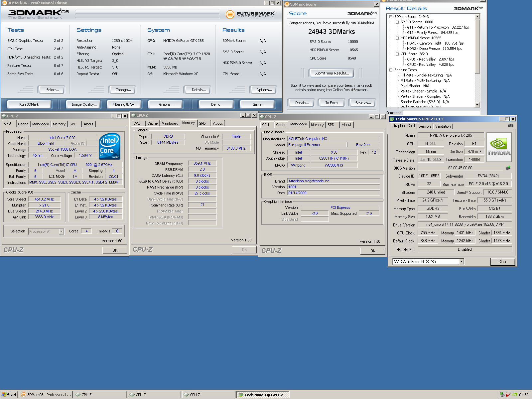Click the Comment input field
532x399 pixels.
(x=442, y=113)
